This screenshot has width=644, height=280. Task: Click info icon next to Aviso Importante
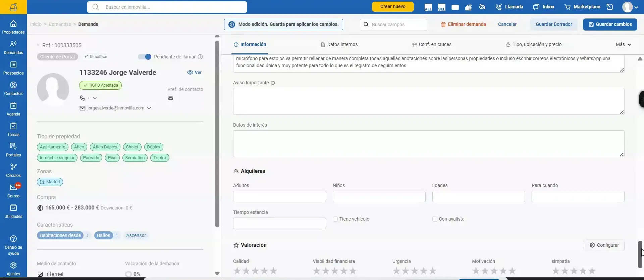pyautogui.click(x=273, y=83)
